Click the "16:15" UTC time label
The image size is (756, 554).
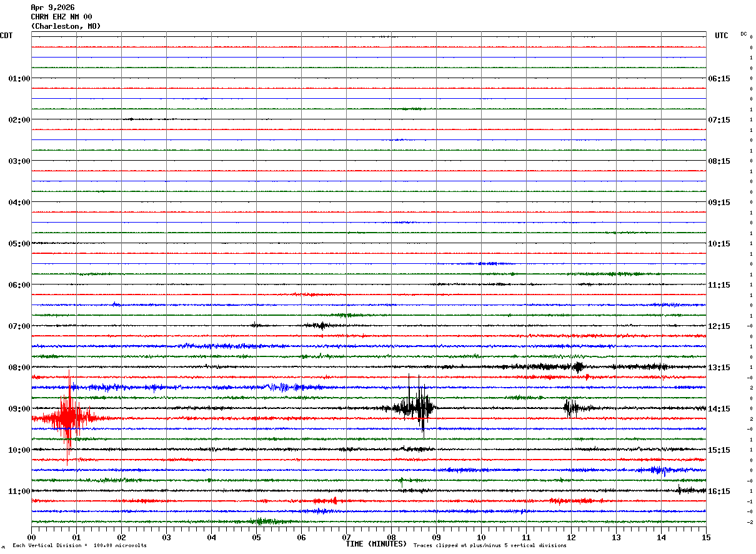pyautogui.click(x=719, y=491)
